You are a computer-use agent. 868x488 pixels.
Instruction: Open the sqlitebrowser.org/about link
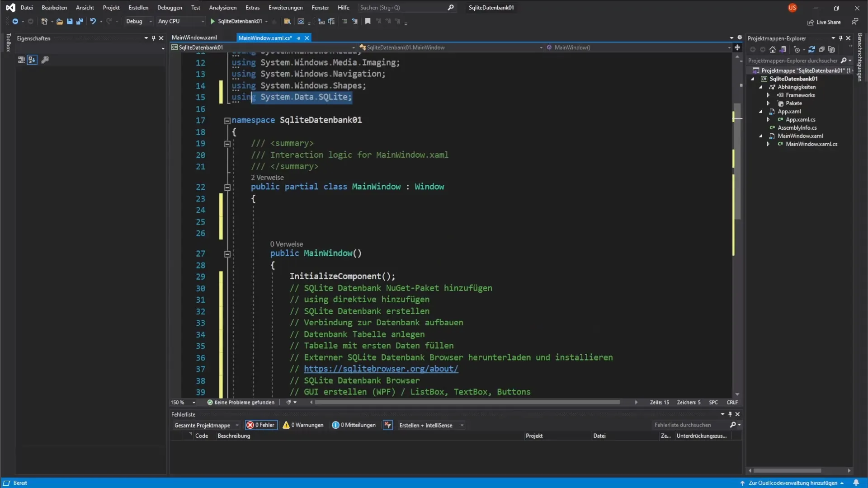(x=381, y=369)
